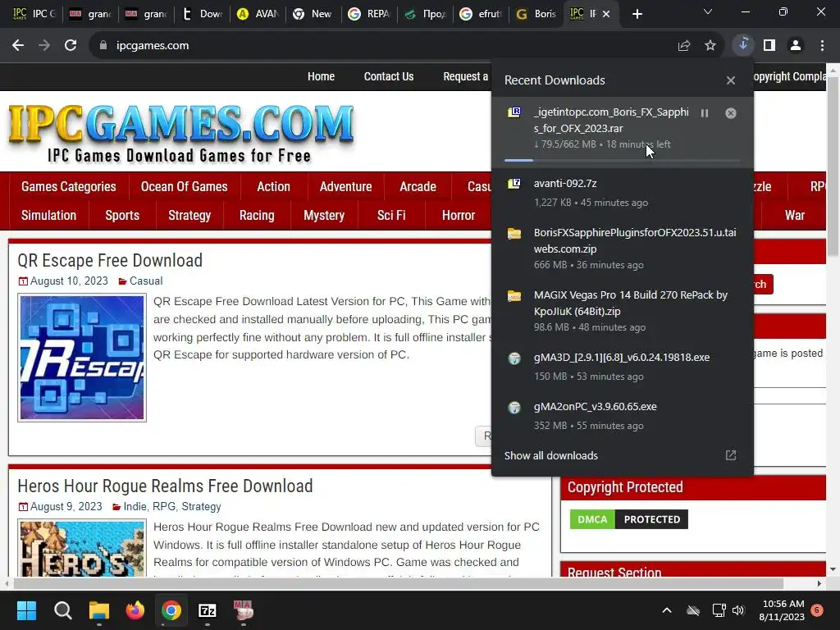
Task: Open the Games Categories menu
Action: (x=69, y=186)
